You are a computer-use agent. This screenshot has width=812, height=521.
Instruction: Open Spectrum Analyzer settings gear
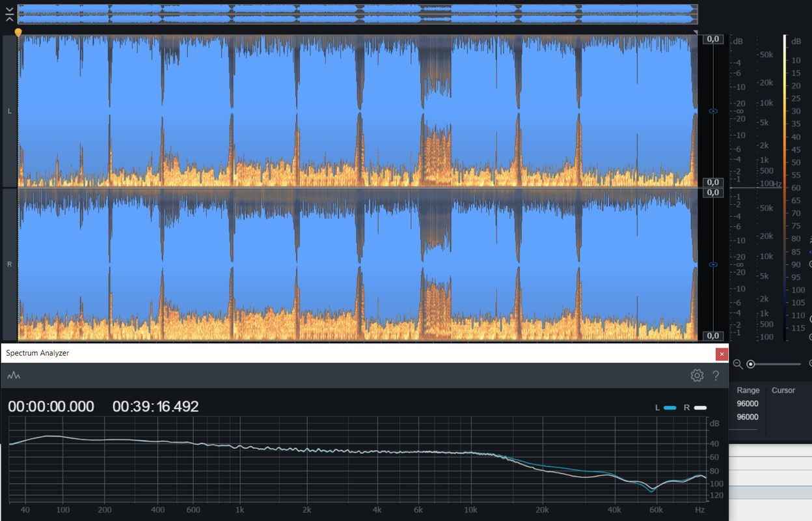point(697,375)
